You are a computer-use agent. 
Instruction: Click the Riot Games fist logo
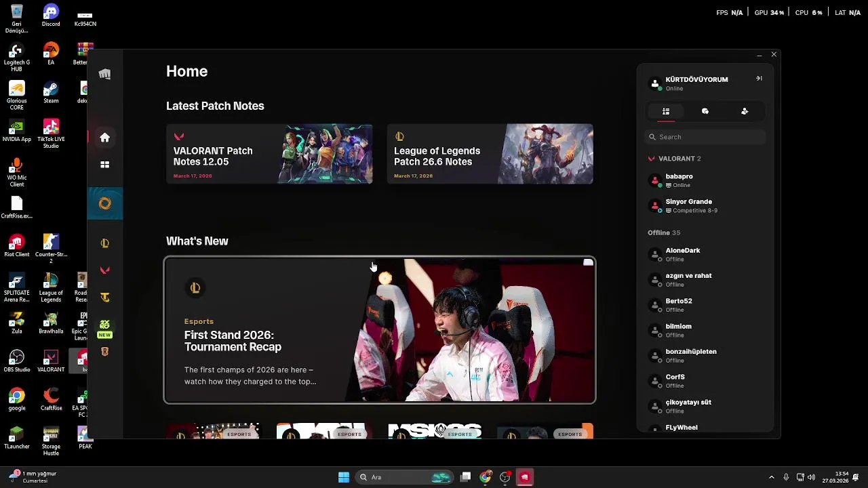104,74
